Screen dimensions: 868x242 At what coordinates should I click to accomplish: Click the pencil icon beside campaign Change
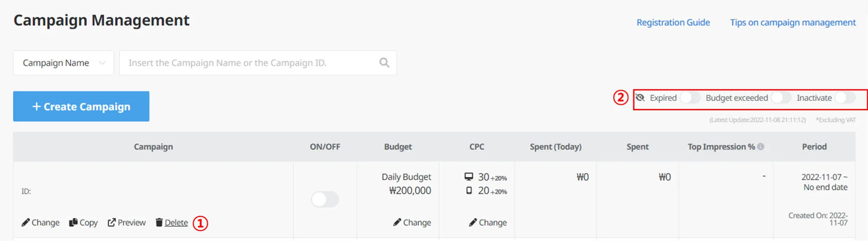(26, 222)
